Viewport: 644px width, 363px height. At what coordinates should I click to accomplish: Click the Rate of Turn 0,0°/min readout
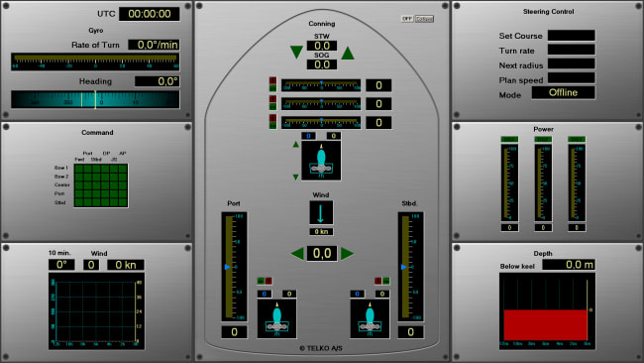tap(154, 45)
